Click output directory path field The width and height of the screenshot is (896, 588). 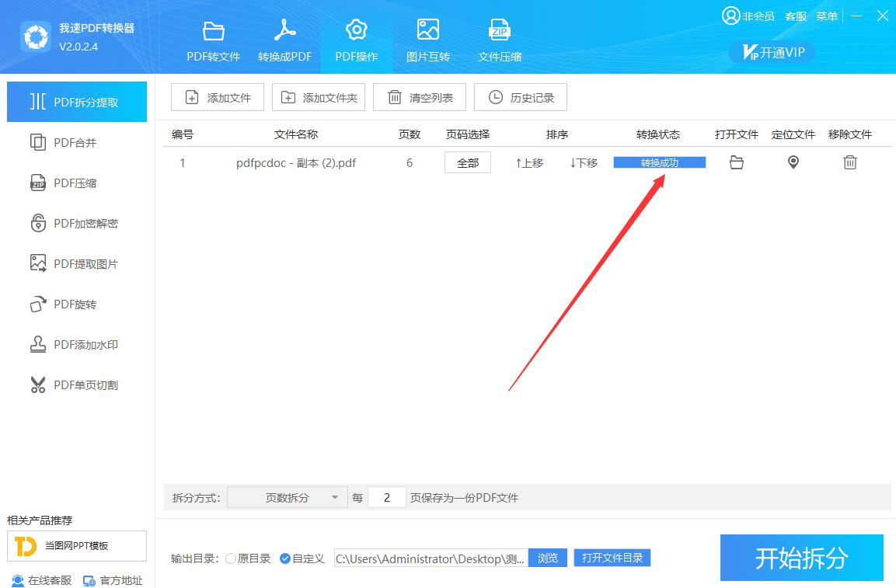pos(431,558)
